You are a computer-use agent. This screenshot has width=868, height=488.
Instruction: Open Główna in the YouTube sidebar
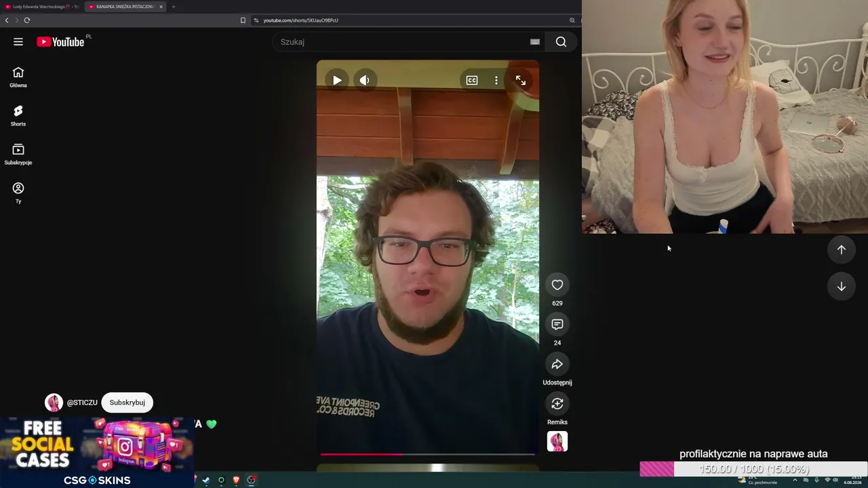18,77
